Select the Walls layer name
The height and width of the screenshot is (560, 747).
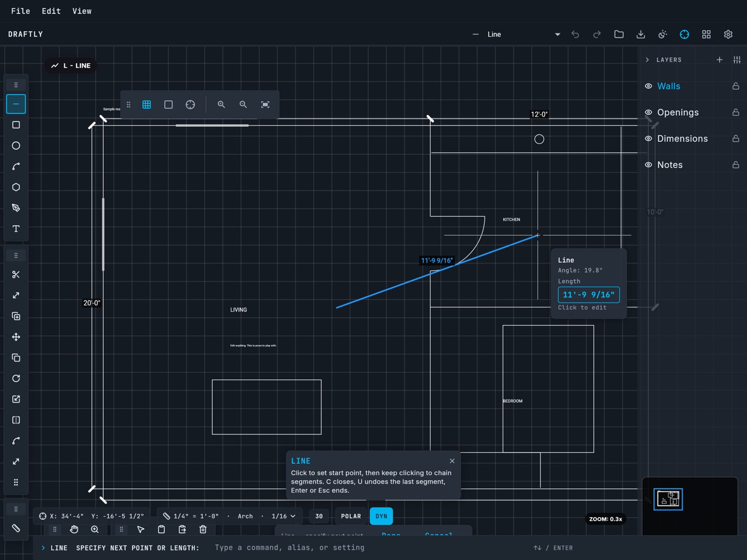[669, 86]
